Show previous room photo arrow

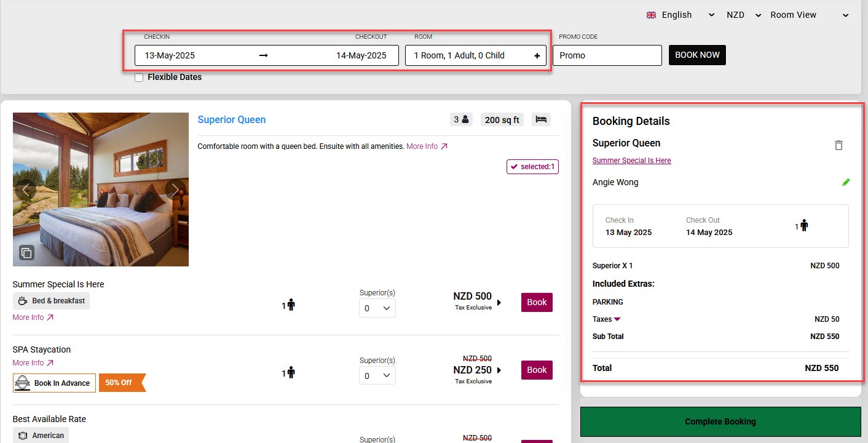coord(26,190)
